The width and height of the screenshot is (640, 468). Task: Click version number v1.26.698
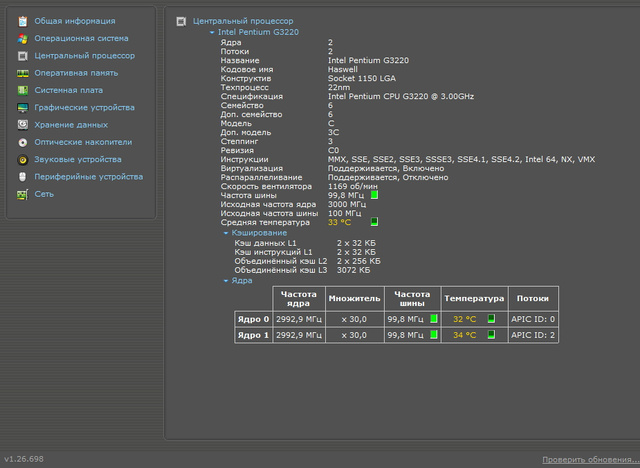tap(24, 459)
